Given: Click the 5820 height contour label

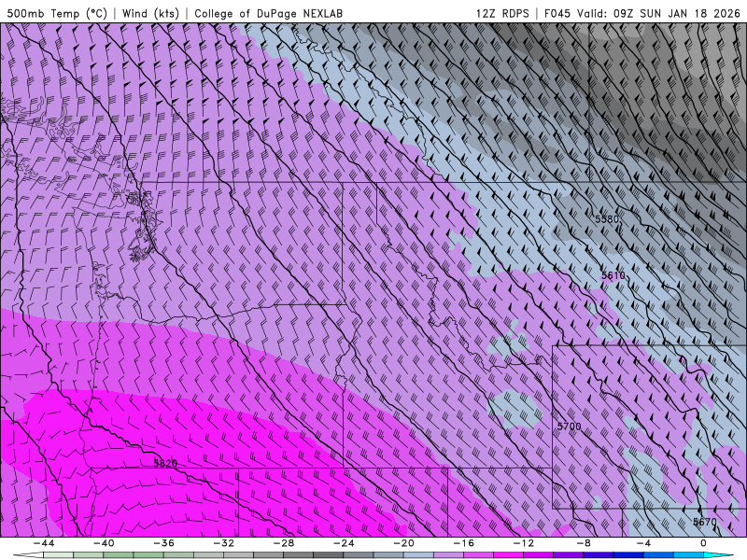Looking at the screenshot, I should coord(165,463).
